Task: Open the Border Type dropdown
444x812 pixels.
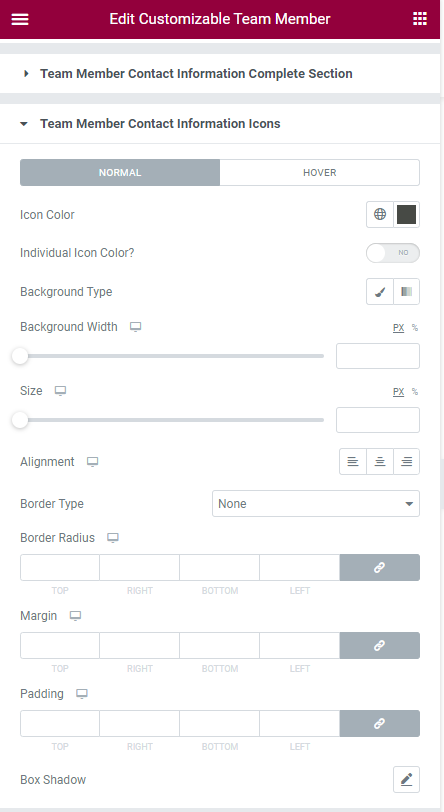Action: 316,504
